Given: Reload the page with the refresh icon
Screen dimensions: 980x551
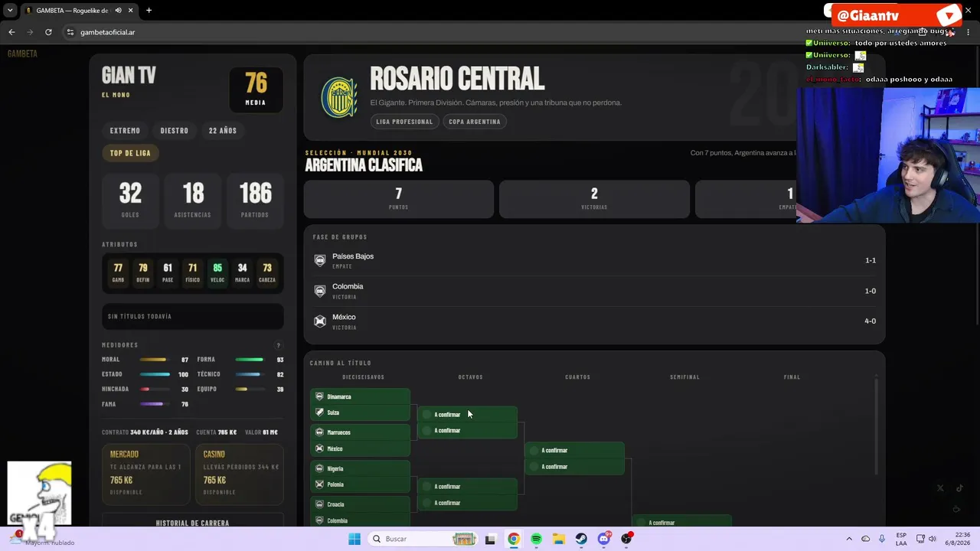Looking at the screenshot, I should click(x=48, y=32).
